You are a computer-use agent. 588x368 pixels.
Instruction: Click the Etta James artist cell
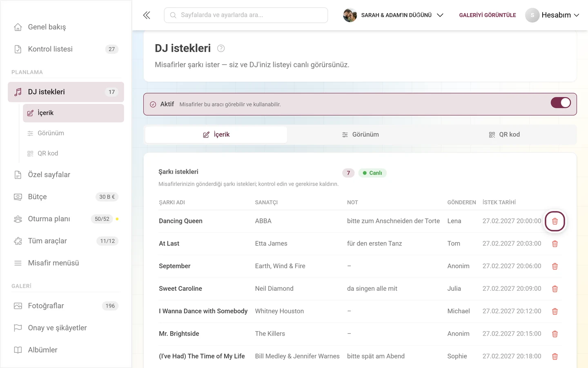[271, 244]
